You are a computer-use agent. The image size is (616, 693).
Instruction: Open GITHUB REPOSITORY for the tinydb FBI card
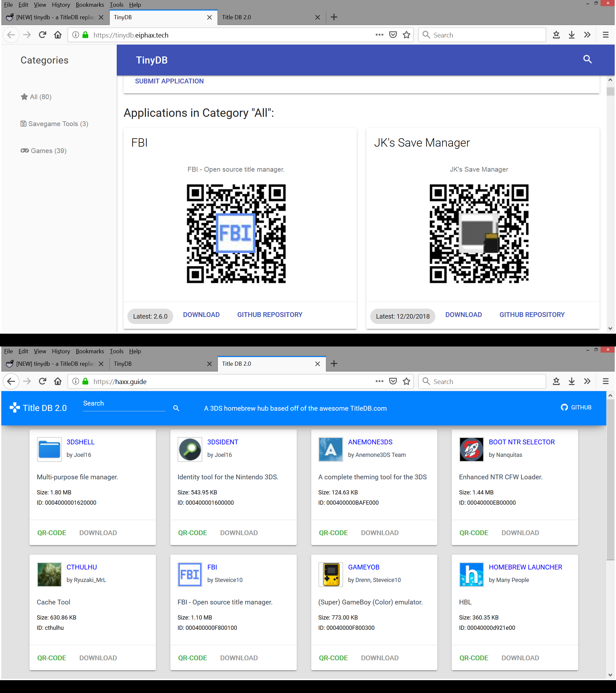click(270, 315)
